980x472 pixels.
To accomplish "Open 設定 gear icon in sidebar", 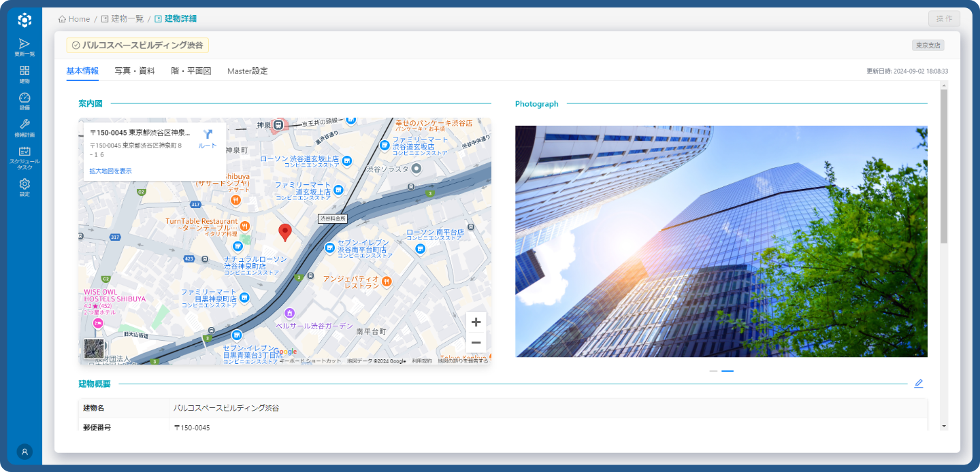I will 24,187.
